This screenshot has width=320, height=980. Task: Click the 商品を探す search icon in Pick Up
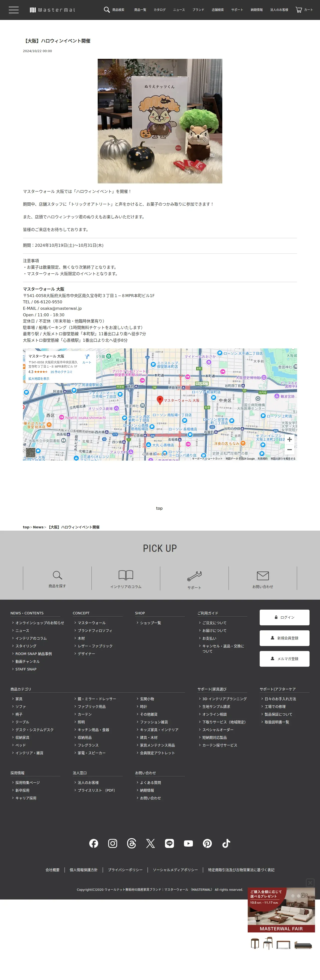point(57,575)
